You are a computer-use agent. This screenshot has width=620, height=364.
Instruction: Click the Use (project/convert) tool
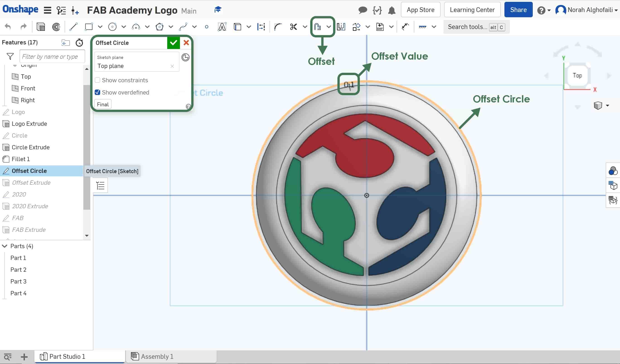point(237,27)
